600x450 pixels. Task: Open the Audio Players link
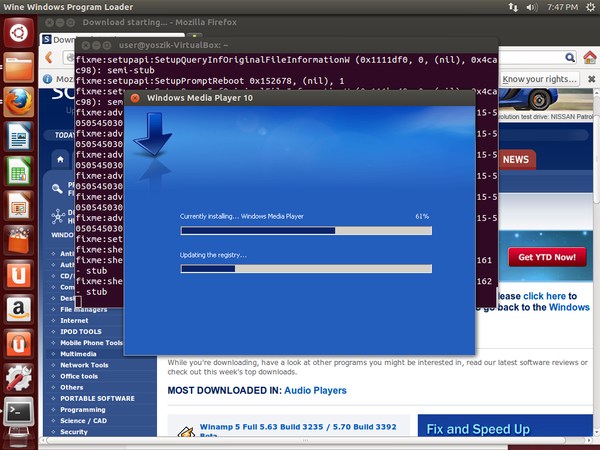tap(315, 390)
